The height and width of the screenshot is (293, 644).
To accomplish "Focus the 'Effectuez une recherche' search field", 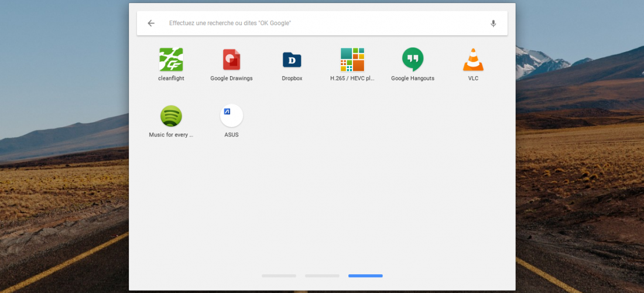I will pyautogui.click(x=322, y=23).
